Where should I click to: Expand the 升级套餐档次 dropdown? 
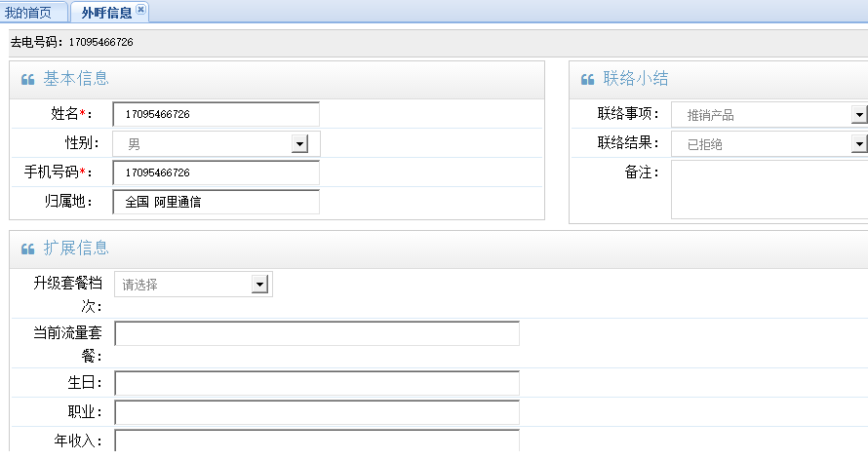pyautogui.click(x=259, y=285)
